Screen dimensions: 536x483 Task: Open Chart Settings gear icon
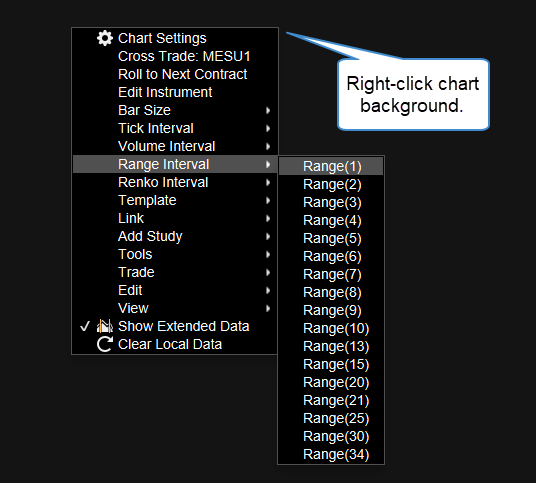[105, 38]
